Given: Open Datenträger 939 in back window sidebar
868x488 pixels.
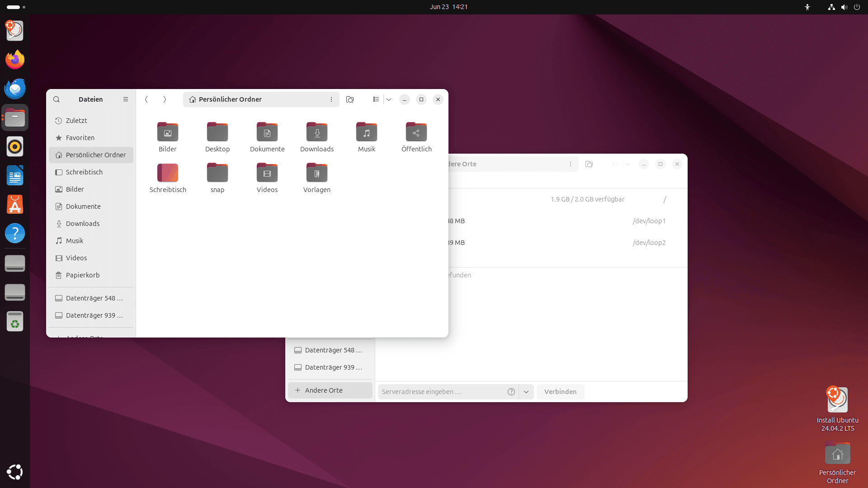Looking at the screenshot, I should point(330,367).
